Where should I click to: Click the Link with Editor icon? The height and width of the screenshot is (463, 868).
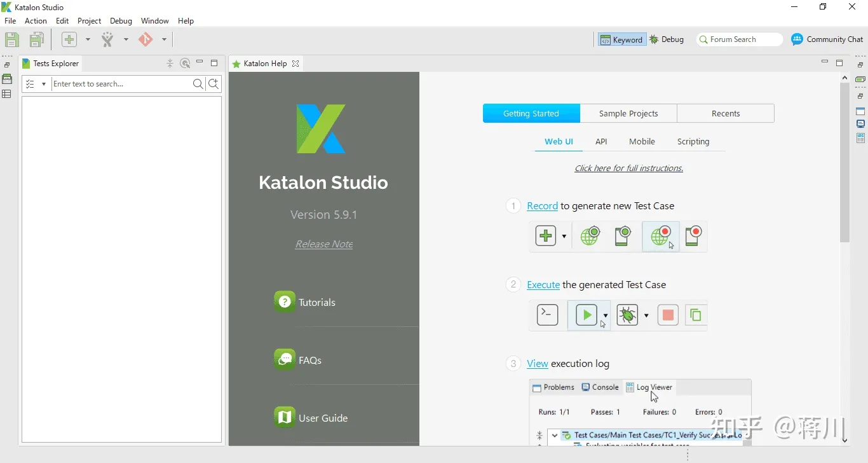click(185, 63)
